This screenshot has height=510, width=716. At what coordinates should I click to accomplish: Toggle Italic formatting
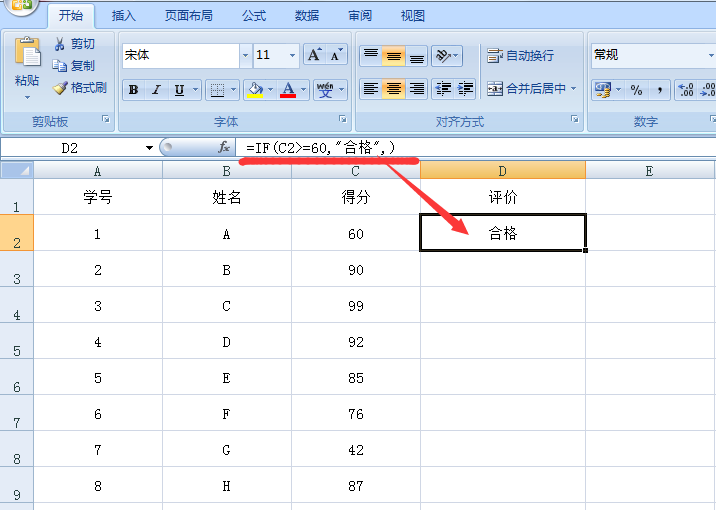pos(158,90)
